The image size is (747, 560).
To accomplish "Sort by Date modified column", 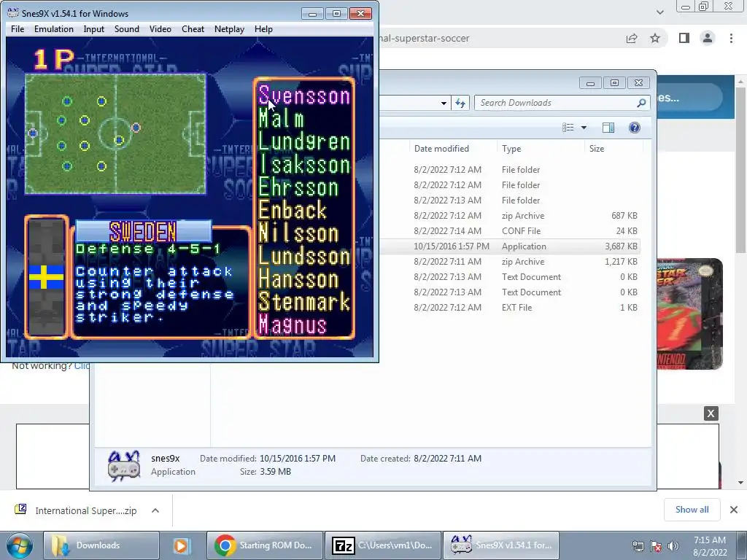I will click(x=441, y=149).
